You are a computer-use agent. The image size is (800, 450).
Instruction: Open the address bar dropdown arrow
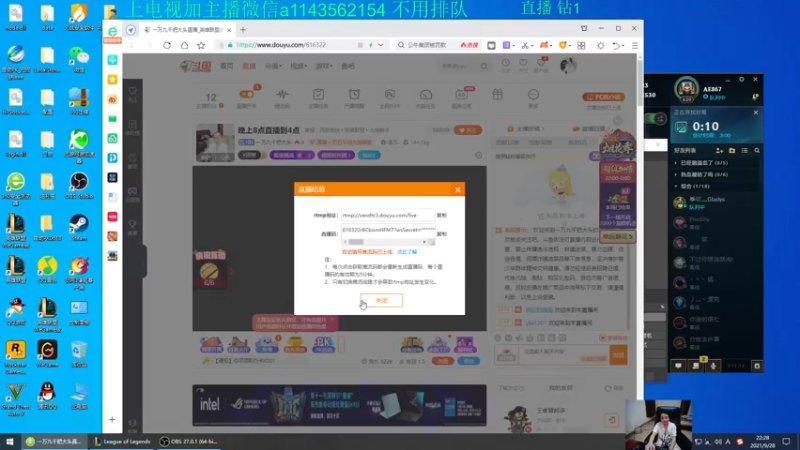381,45
